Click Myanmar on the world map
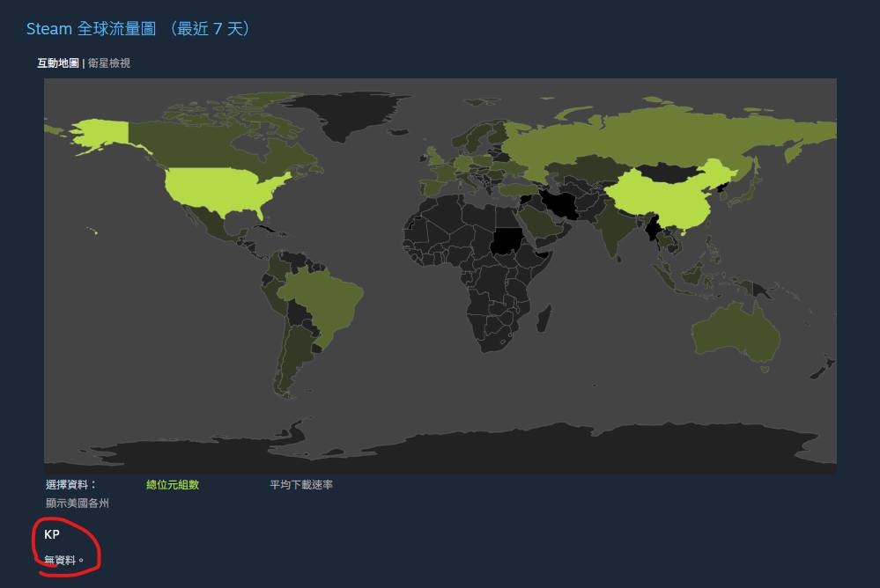 [654, 230]
